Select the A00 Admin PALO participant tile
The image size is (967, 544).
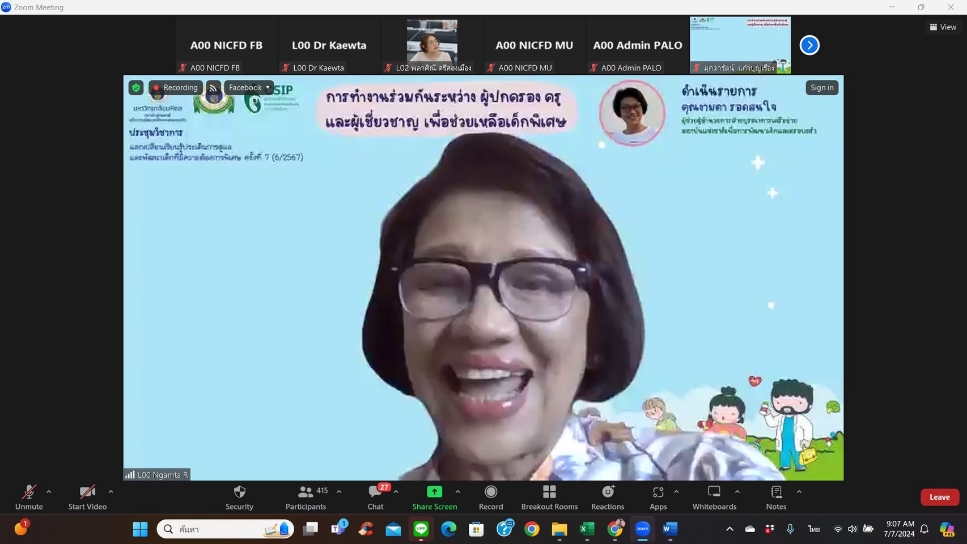tap(638, 45)
